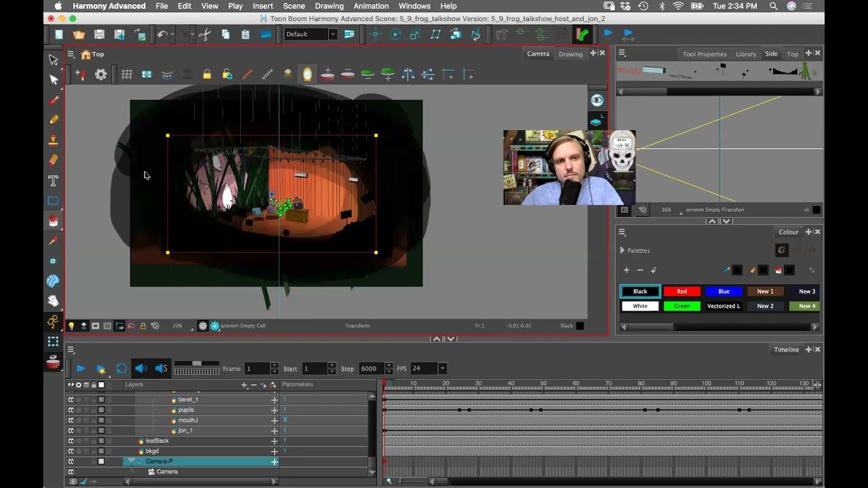868x488 pixels.
Task: Click the green Render clapperboard icon
Action: click(x=583, y=34)
